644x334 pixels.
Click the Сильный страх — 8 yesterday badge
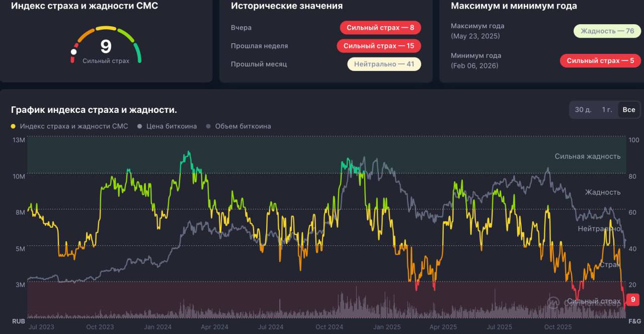[x=380, y=28]
